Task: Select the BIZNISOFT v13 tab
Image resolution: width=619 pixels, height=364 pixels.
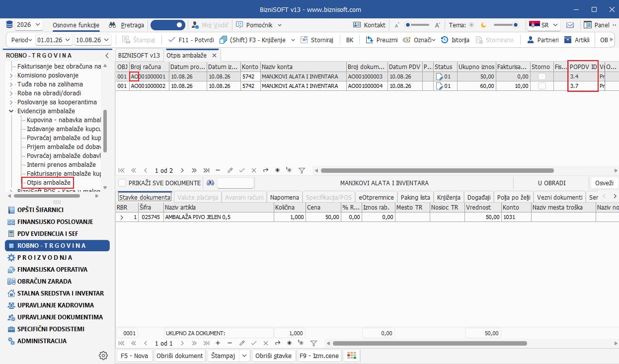Action: tap(139, 55)
